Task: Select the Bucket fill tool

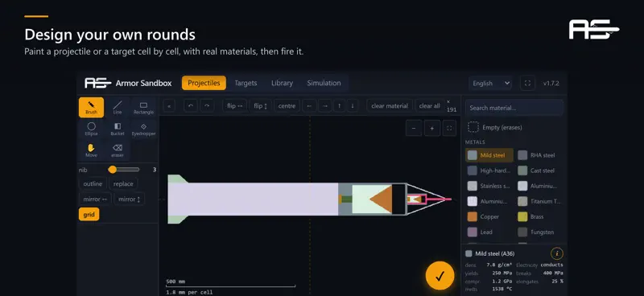Action: point(118,129)
